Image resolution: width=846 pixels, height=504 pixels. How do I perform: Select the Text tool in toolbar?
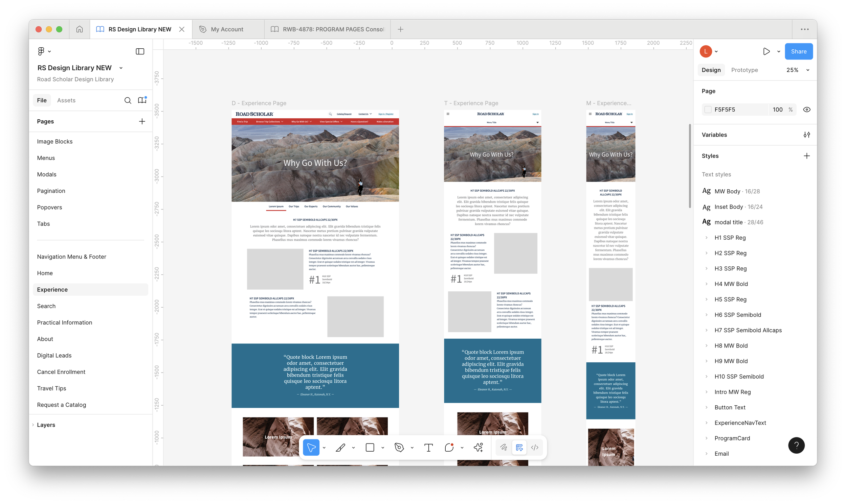coord(428,448)
